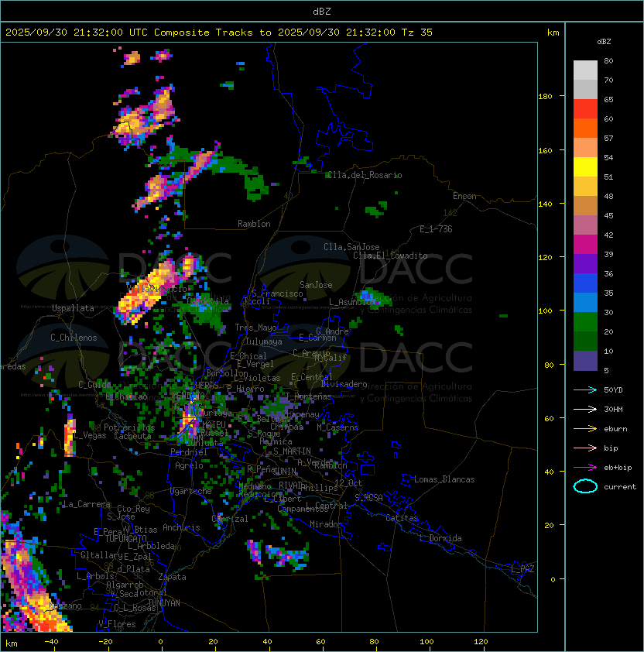Click the Composite Tracks timestamp header text
Screen dimensions: 644x652
(x=219, y=33)
